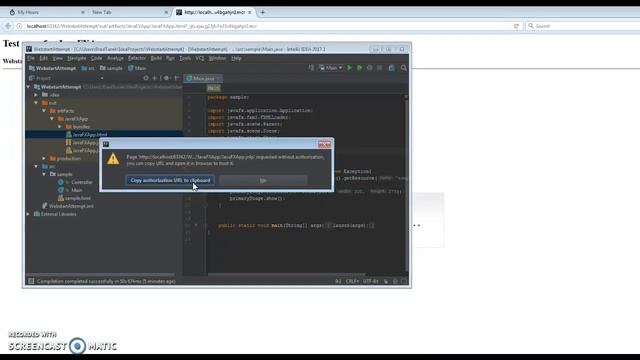
Task: Close the authorization warning dialog
Action: [x=324, y=144]
